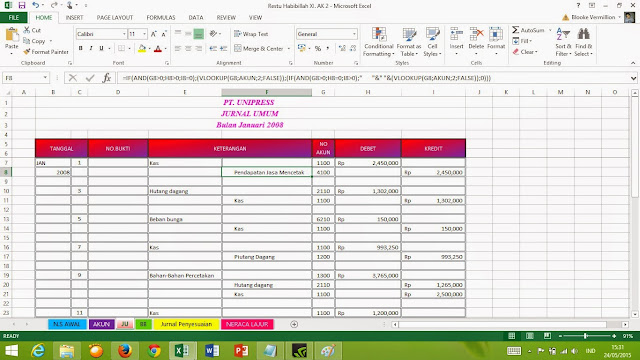Apply the red Font Color

158,49
